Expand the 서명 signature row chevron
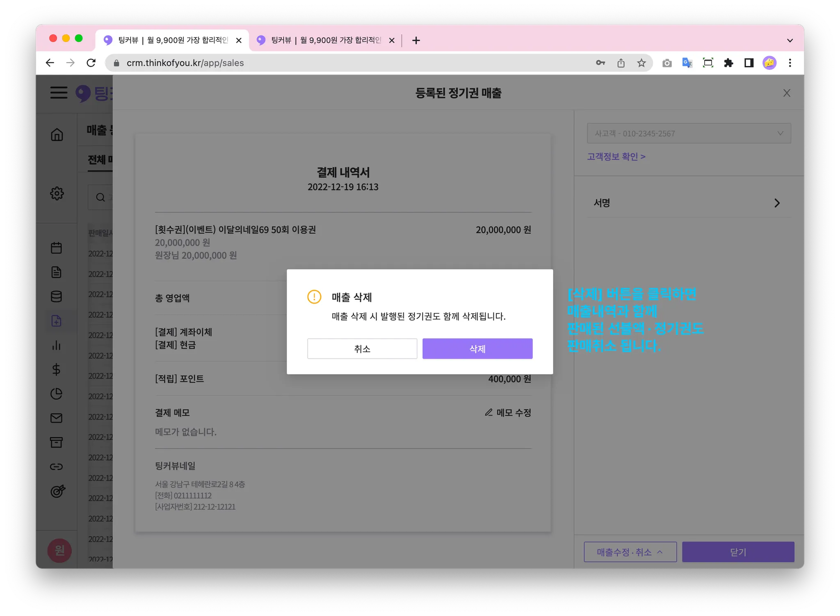 776,203
